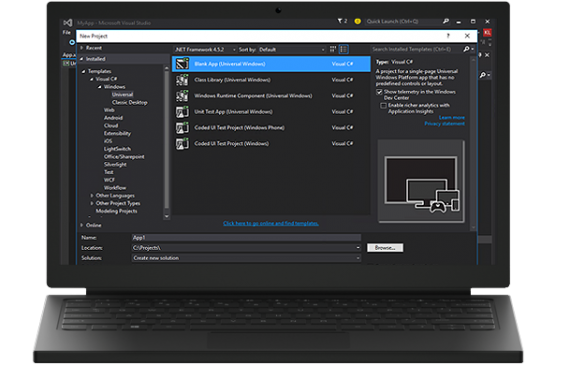Image resolution: width=570 pixels, height=365 pixels.
Task: Toggle Show telemetry in Windows Dev Center
Action: tap(379, 92)
